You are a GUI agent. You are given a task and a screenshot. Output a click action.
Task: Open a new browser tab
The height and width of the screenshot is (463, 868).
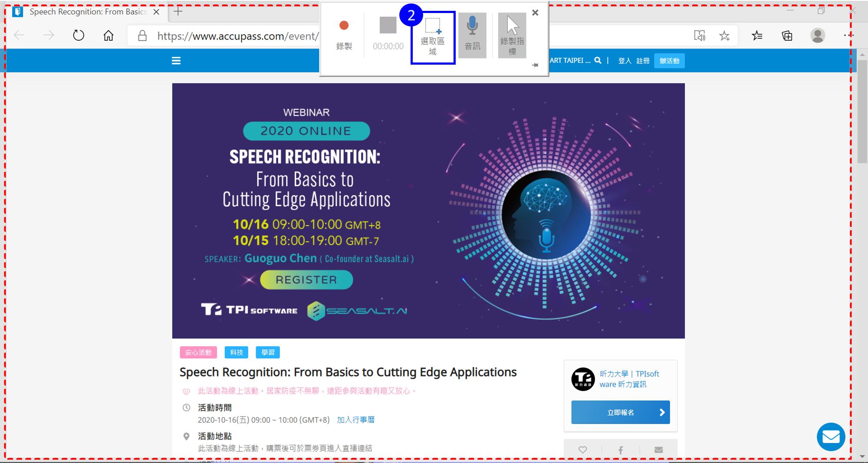click(178, 12)
